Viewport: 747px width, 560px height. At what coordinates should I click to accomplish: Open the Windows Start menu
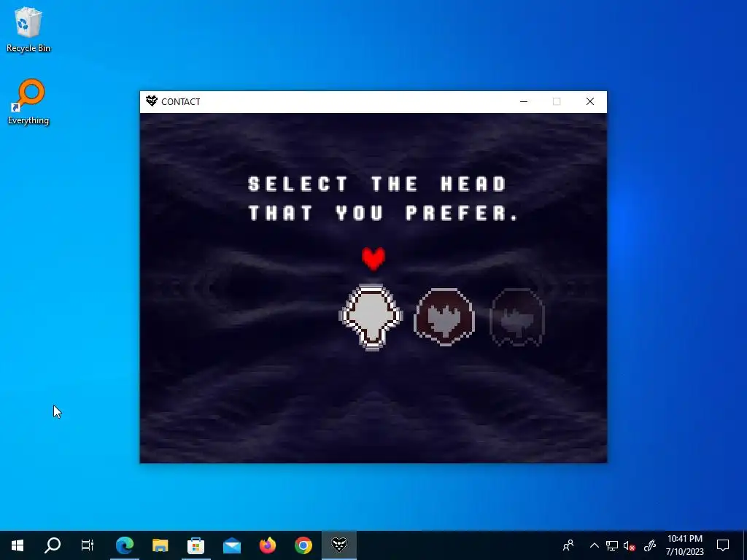[18, 545]
